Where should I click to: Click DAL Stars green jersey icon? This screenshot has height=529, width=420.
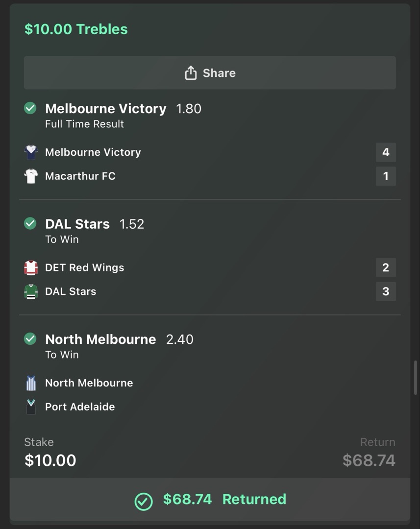tap(31, 291)
